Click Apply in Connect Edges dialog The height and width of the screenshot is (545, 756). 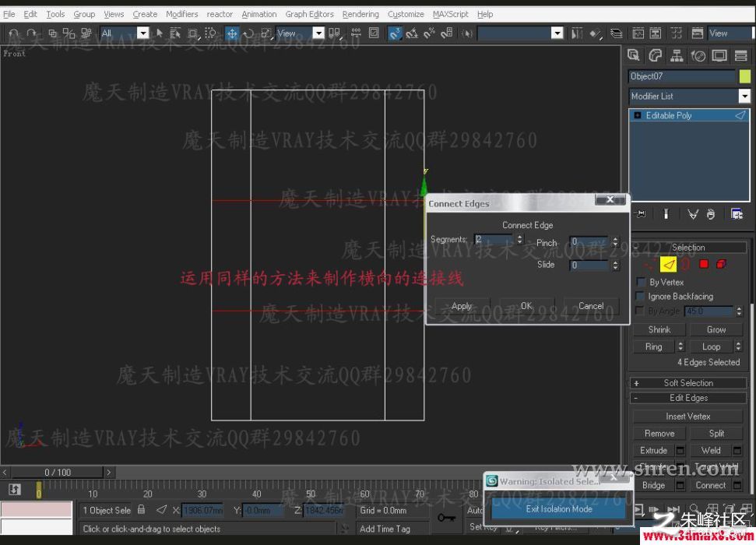462,306
